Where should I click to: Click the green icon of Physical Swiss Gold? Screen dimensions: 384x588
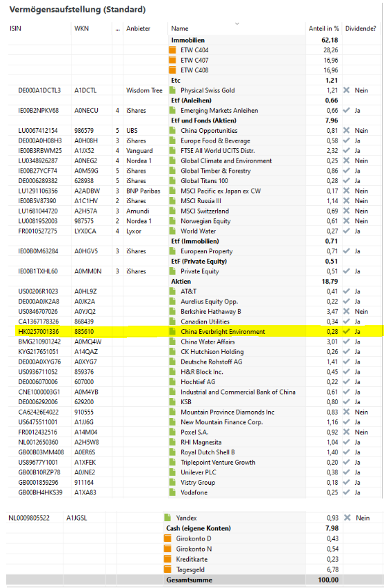click(172, 90)
